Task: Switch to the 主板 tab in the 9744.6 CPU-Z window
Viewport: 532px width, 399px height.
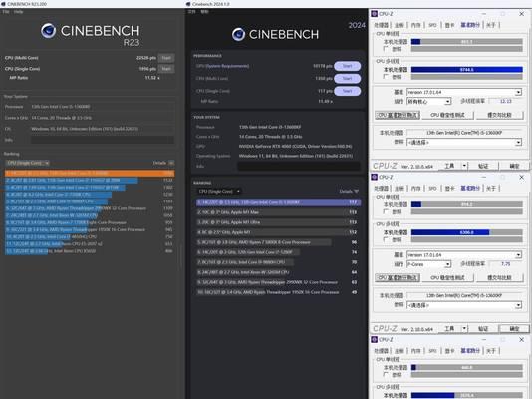Action: pos(399,25)
